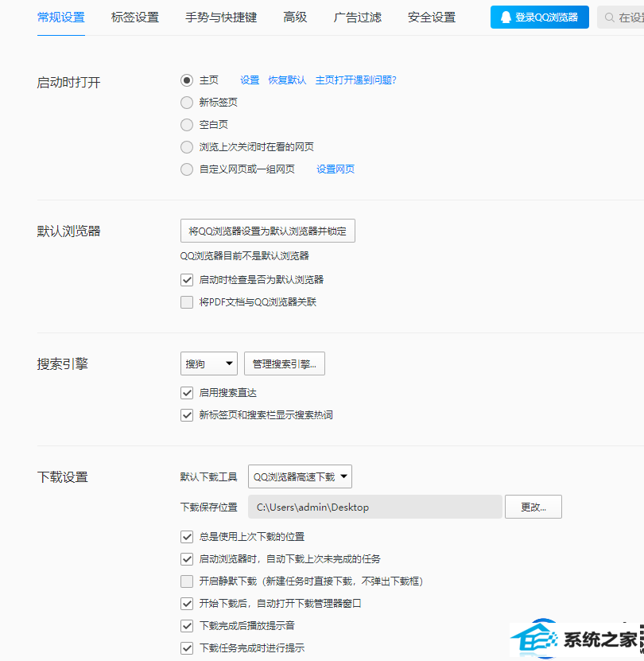Toggle 新标签页和搜索栏显示搜索热词 checkbox
The image size is (644, 661).
pyautogui.click(x=187, y=415)
